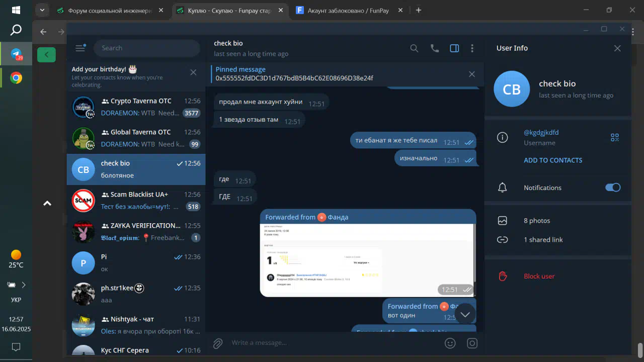This screenshot has width=644, height=362.
Task: Open Nishtyak - чат group
Action: 136,325
